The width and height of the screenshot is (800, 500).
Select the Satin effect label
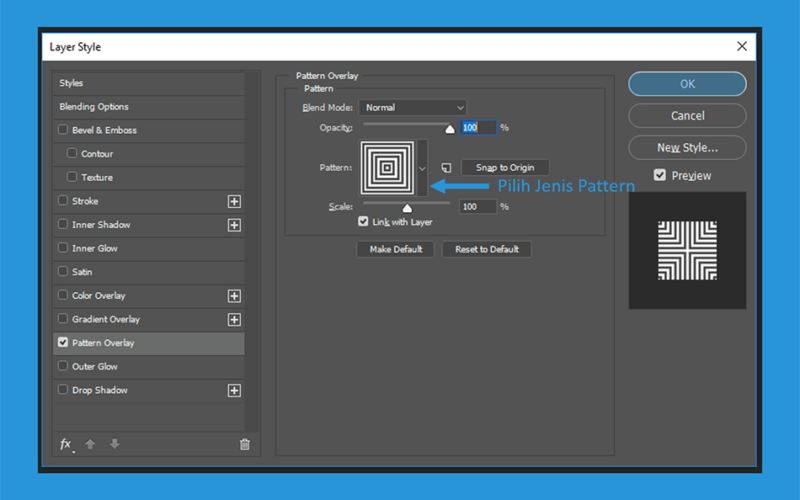[x=82, y=272]
